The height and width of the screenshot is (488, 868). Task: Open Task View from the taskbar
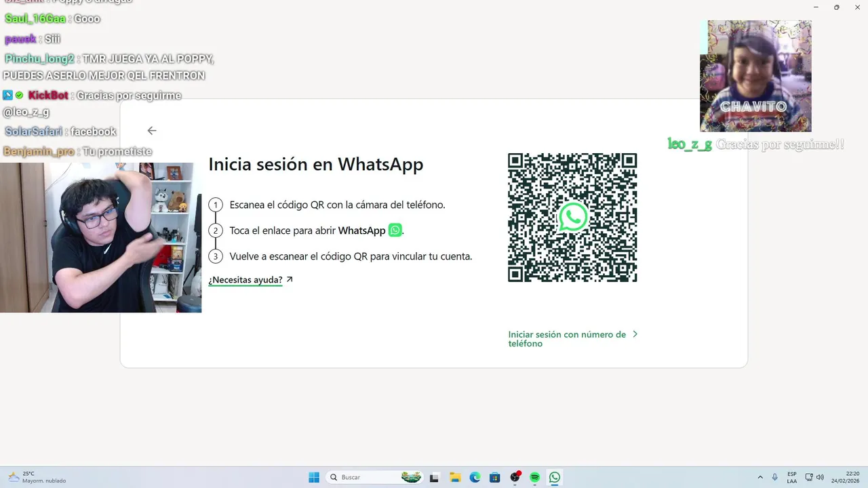[434, 477]
